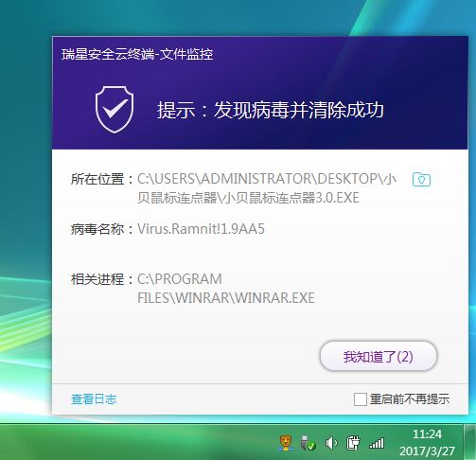Click the title 瑞星安全云终端-文件监控
The height and width of the screenshot is (460, 476).
[137, 54]
